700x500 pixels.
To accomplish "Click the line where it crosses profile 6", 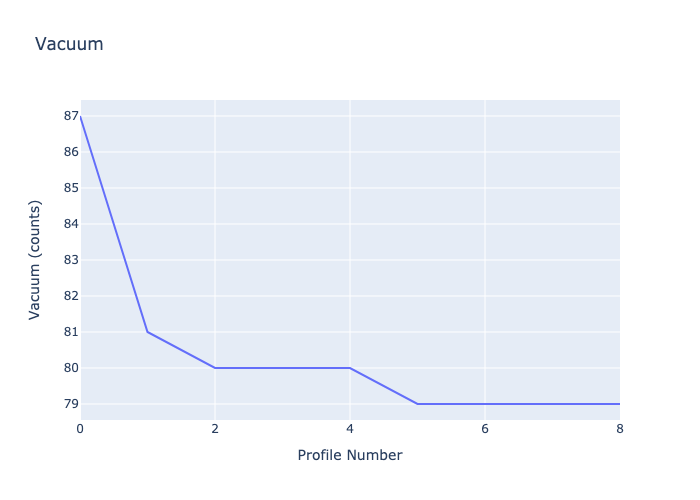I will coord(485,404).
